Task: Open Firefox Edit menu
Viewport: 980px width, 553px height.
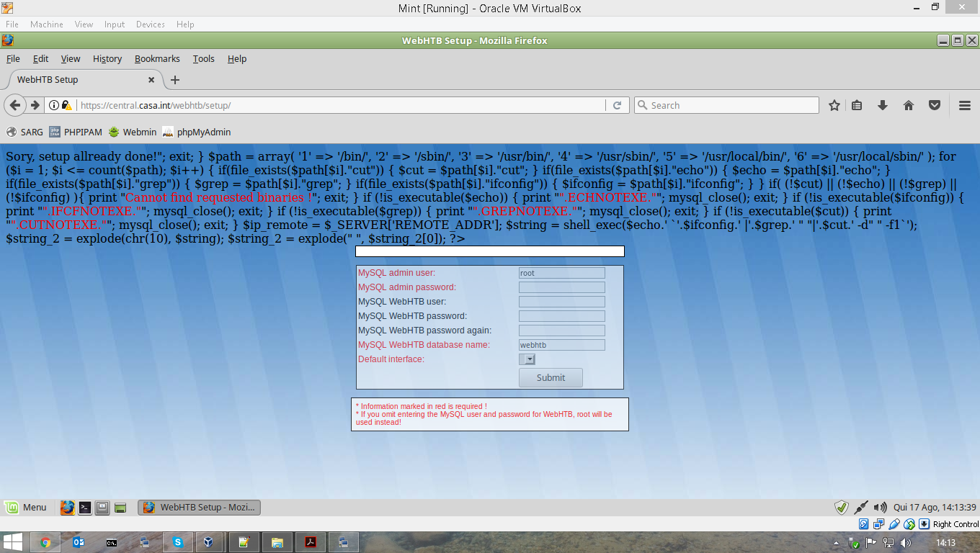Action: point(40,58)
